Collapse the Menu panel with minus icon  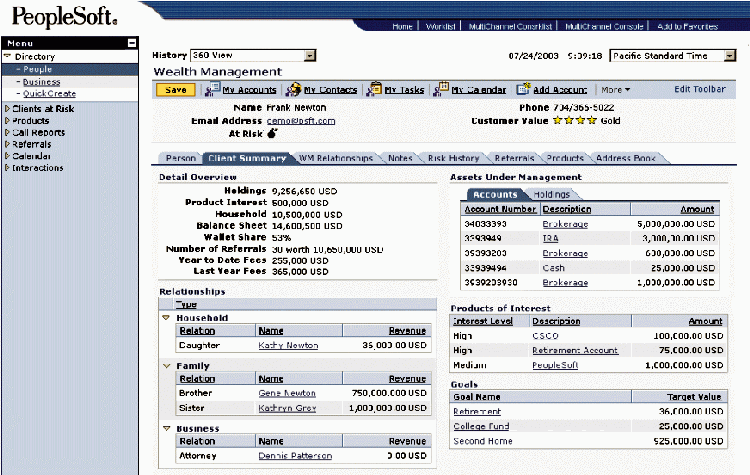click(x=132, y=43)
